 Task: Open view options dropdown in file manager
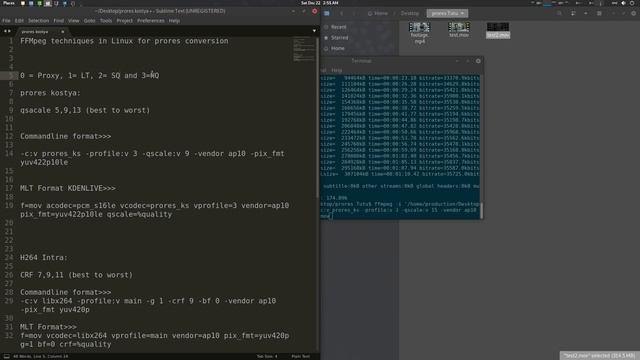(586, 13)
